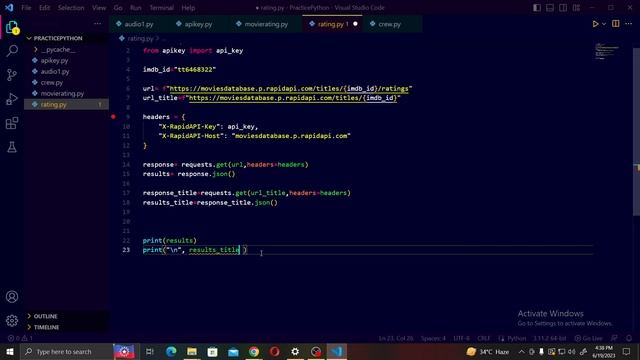The image size is (640, 360).
Task: Open the Go menu
Action: pos(118,8)
